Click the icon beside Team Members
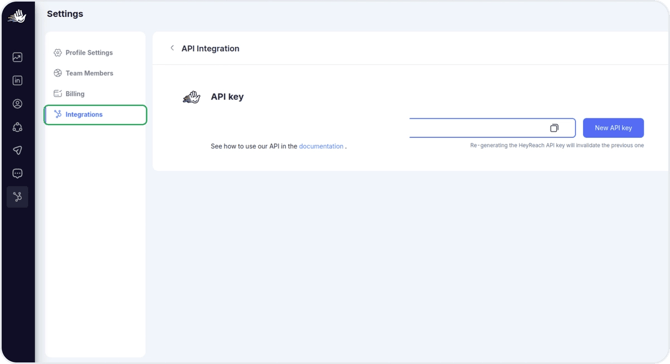 (x=58, y=73)
